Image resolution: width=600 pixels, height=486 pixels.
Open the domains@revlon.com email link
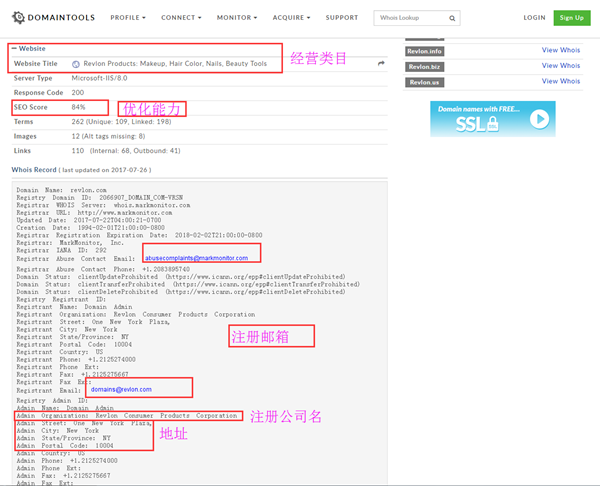121,389
